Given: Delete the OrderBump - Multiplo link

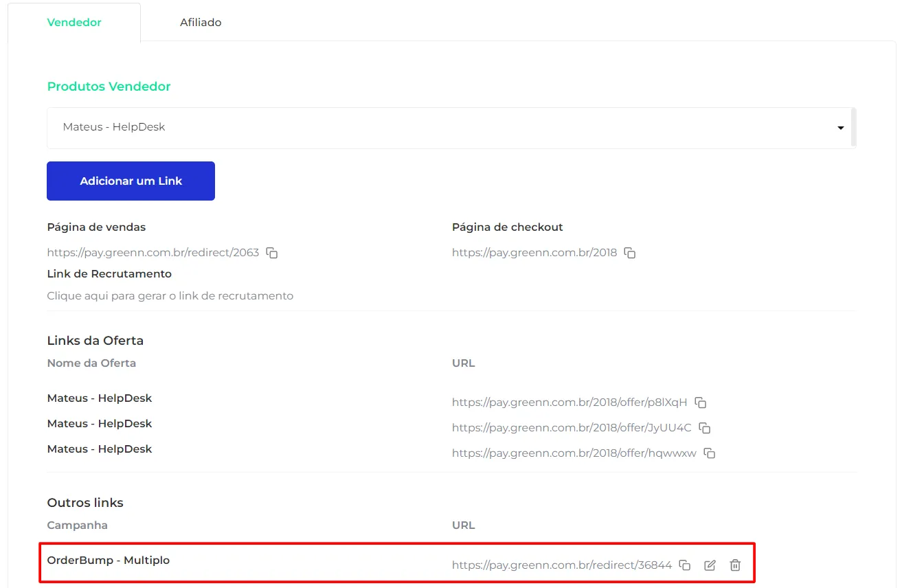Looking at the screenshot, I should 735,565.
